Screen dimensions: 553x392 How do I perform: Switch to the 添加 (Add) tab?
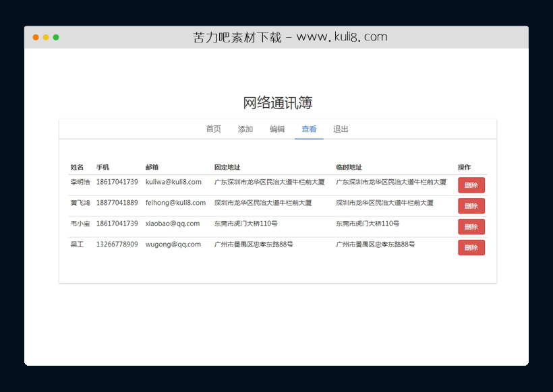pyautogui.click(x=245, y=129)
